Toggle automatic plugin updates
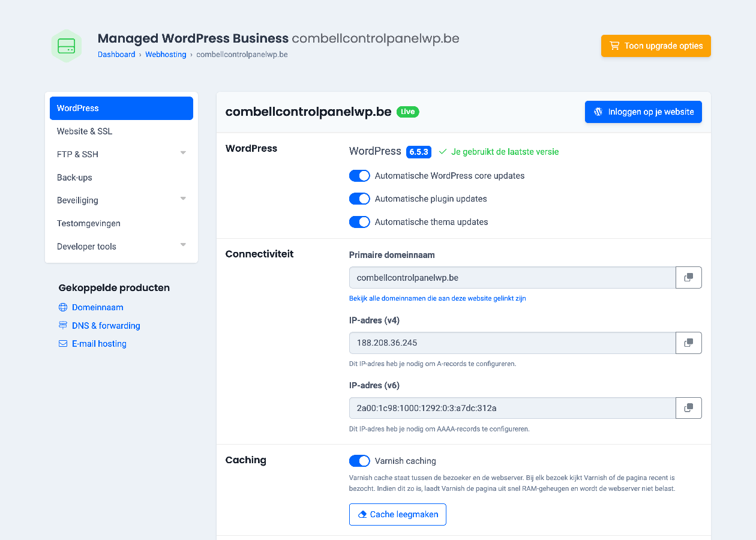The height and width of the screenshot is (540, 756). pyautogui.click(x=359, y=199)
